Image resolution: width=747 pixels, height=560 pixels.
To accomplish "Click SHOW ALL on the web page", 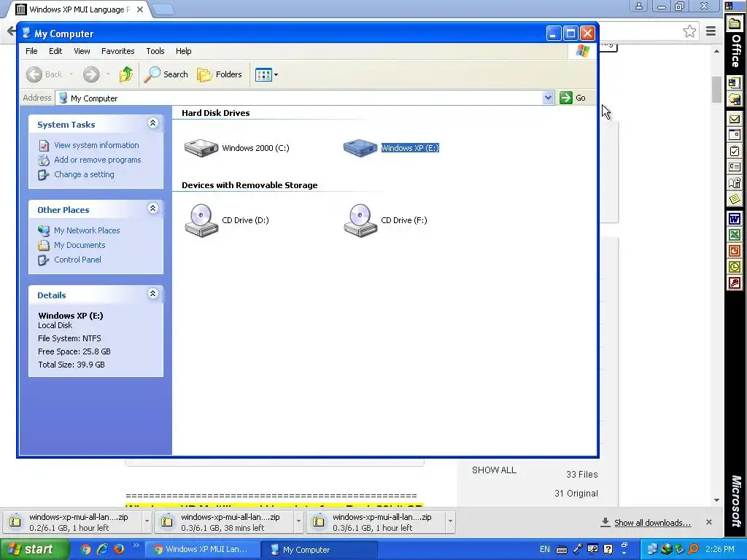I will pyautogui.click(x=494, y=470).
